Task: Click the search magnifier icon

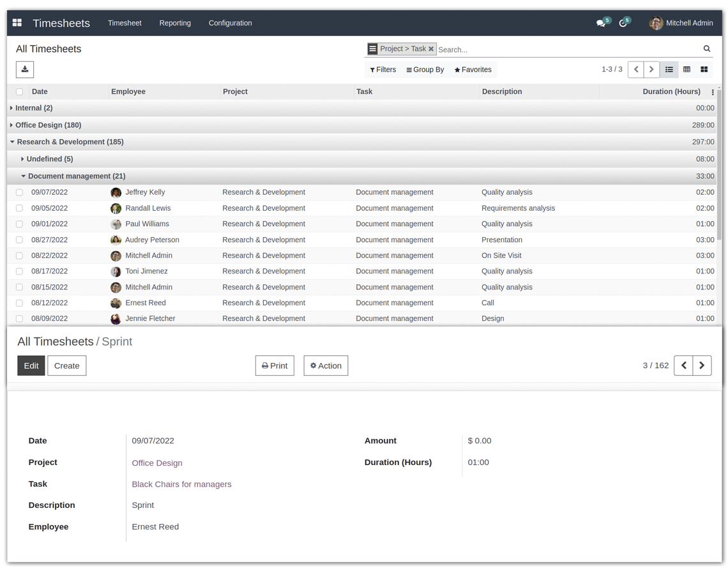Action: 707,49
